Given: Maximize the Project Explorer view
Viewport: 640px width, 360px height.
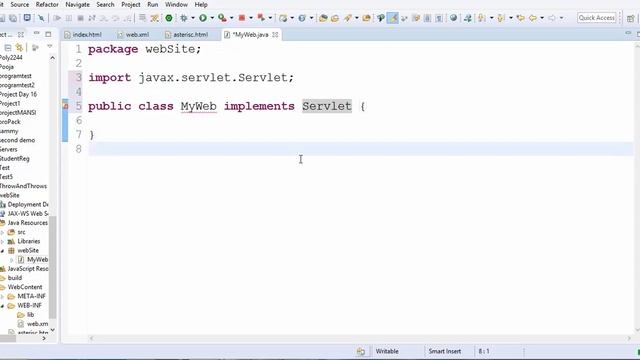Looking at the screenshot, I should 48,34.
